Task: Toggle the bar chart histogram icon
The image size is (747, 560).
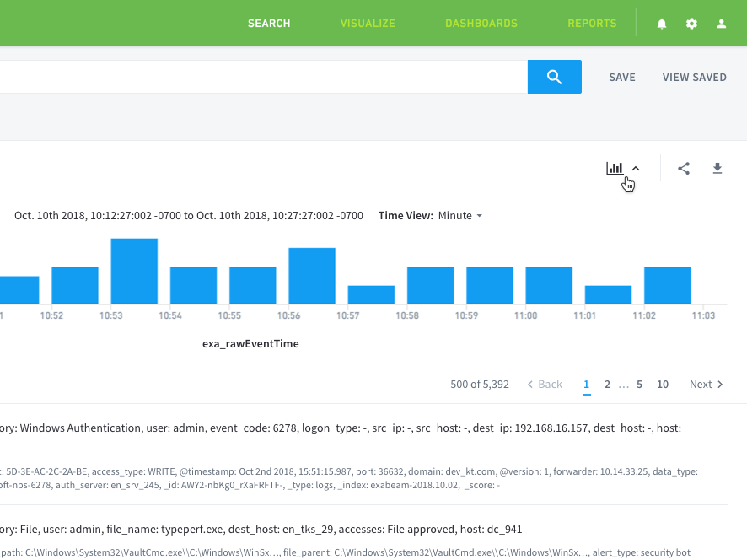Action: pos(615,168)
